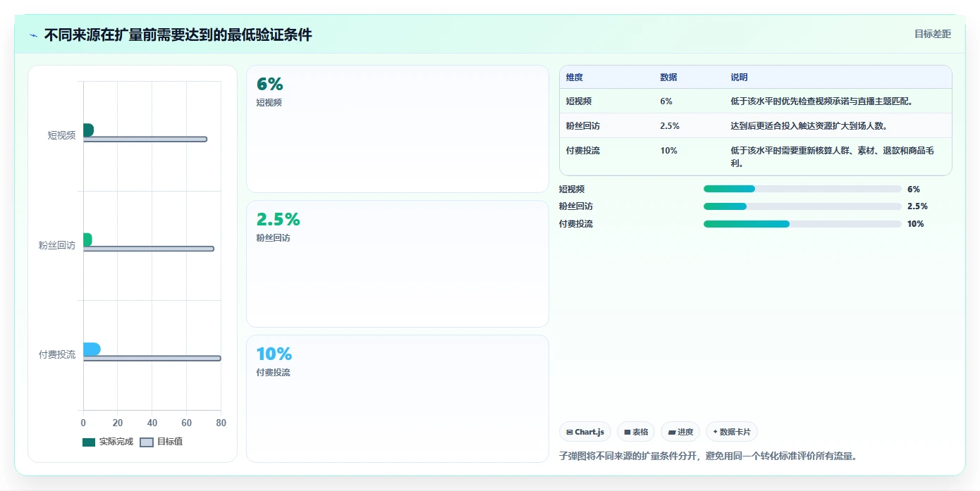Click the 付费投流 progress bar
The image size is (980, 491).
click(x=802, y=224)
